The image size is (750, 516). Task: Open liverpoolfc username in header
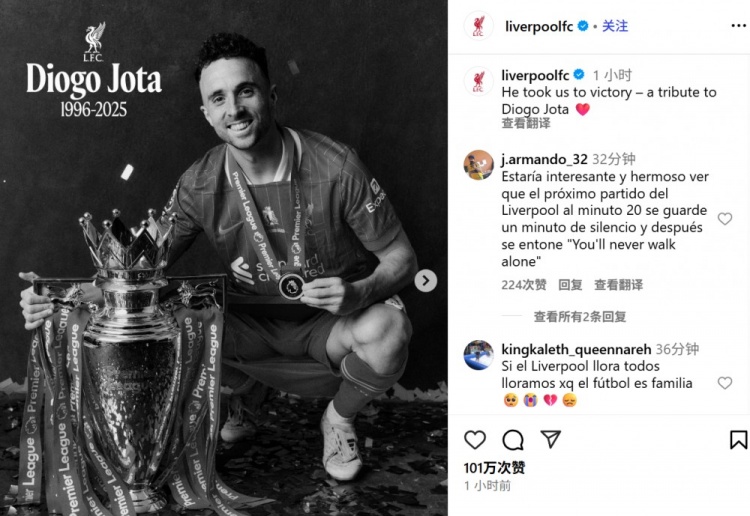click(x=539, y=26)
